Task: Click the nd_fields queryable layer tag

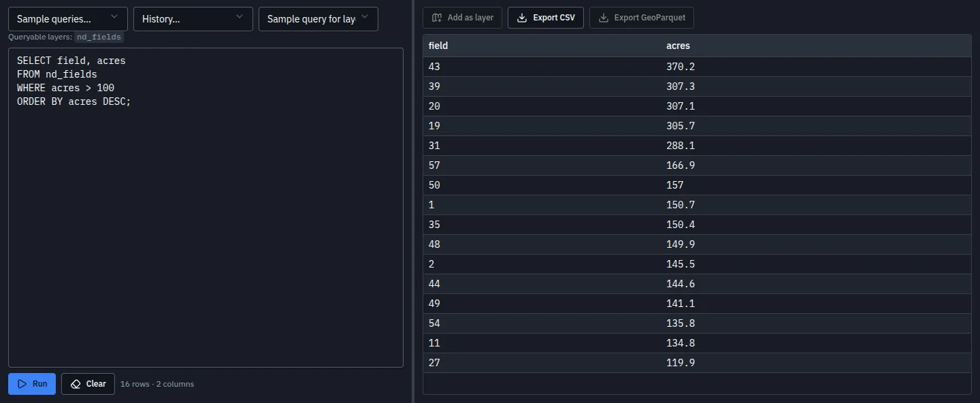Action: coord(99,37)
